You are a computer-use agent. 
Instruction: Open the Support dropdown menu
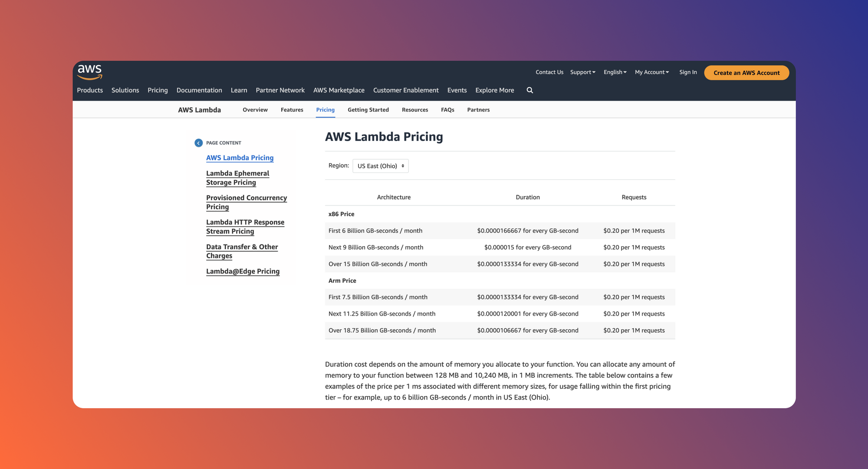click(583, 72)
